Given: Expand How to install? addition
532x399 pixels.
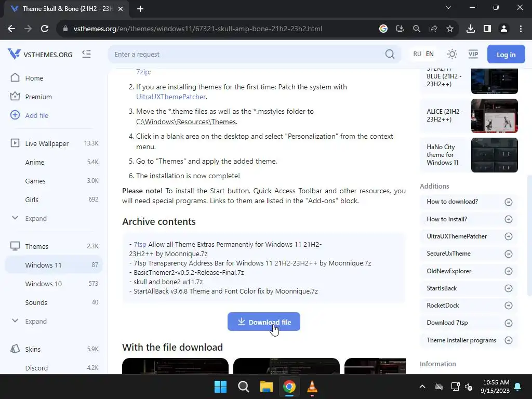Looking at the screenshot, I should (x=469, y=219).
